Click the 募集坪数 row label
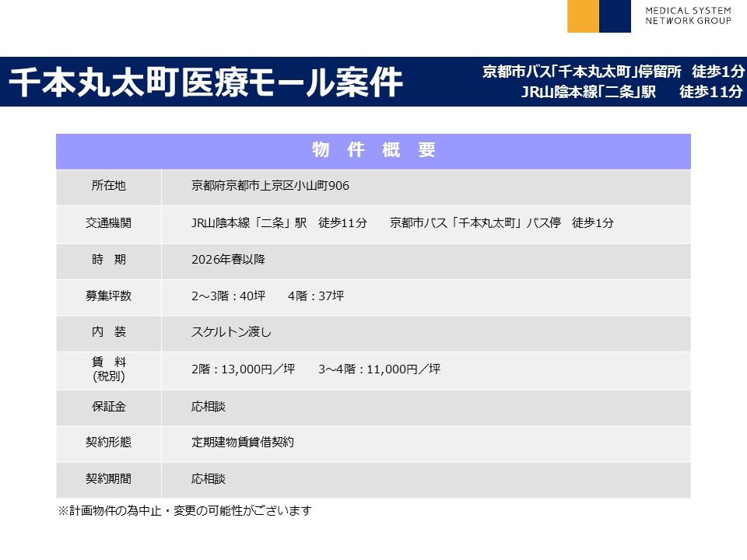This screenshot has height=560, width=747. pyautogui.click(x=109, y=296)
